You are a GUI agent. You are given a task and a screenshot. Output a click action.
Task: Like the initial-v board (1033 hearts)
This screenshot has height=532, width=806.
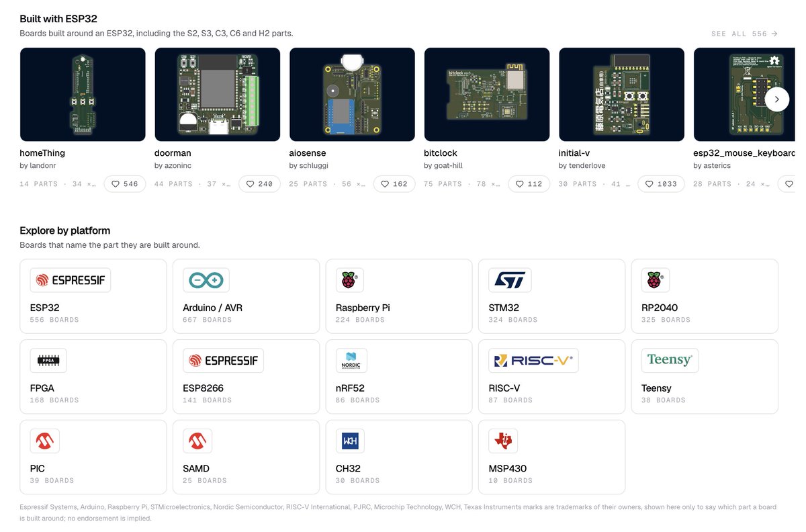coord(661,184)
